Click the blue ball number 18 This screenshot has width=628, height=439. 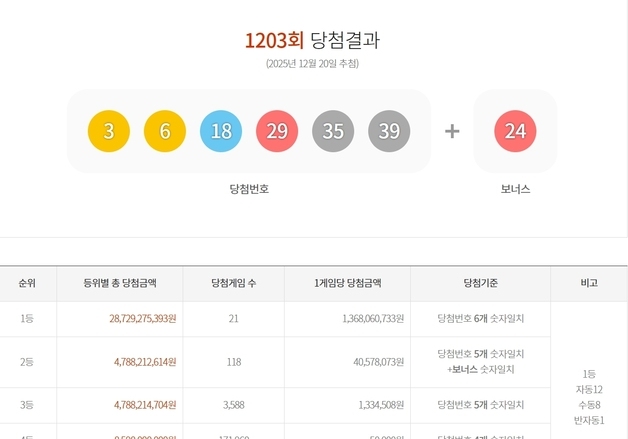coord(221,131)
